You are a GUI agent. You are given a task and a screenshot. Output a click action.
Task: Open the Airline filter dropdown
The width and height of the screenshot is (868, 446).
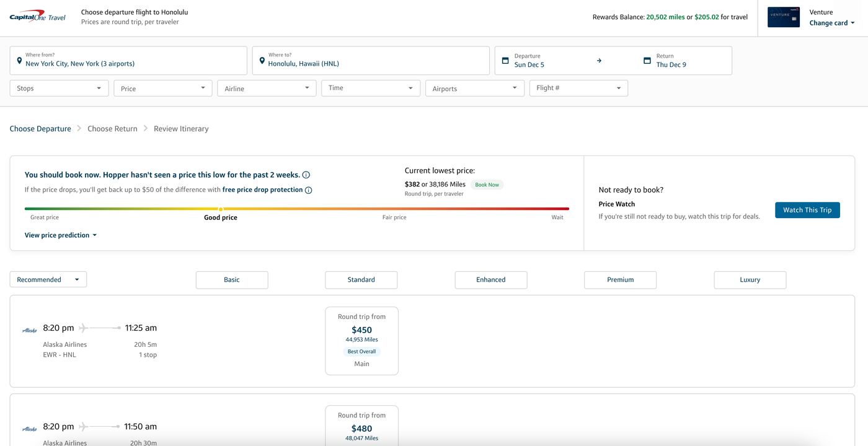(x=267, y=88)
